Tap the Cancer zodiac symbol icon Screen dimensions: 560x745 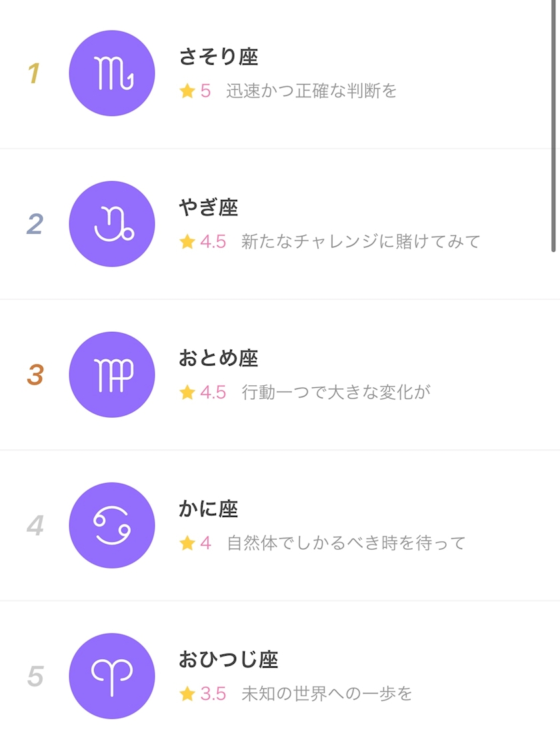112,525
